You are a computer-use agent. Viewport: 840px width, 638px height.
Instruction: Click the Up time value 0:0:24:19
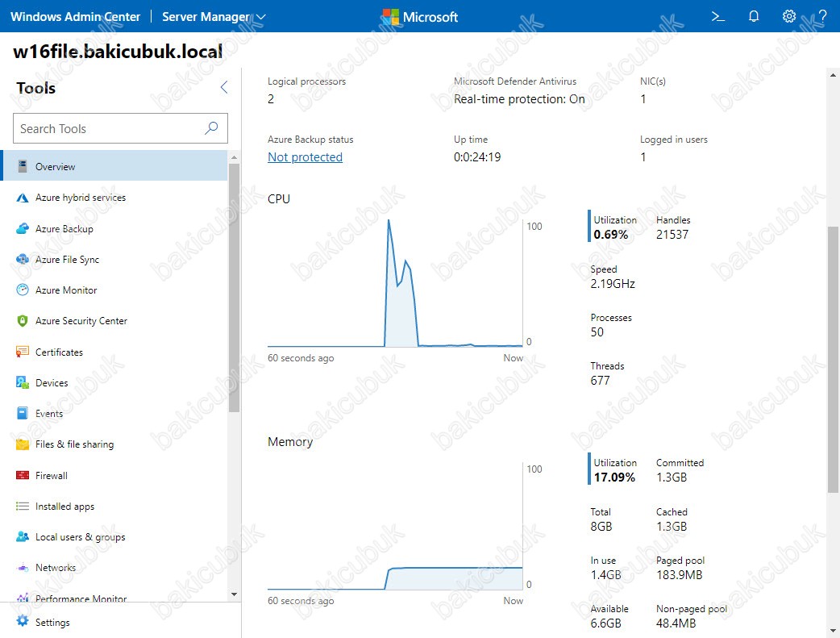477,157
